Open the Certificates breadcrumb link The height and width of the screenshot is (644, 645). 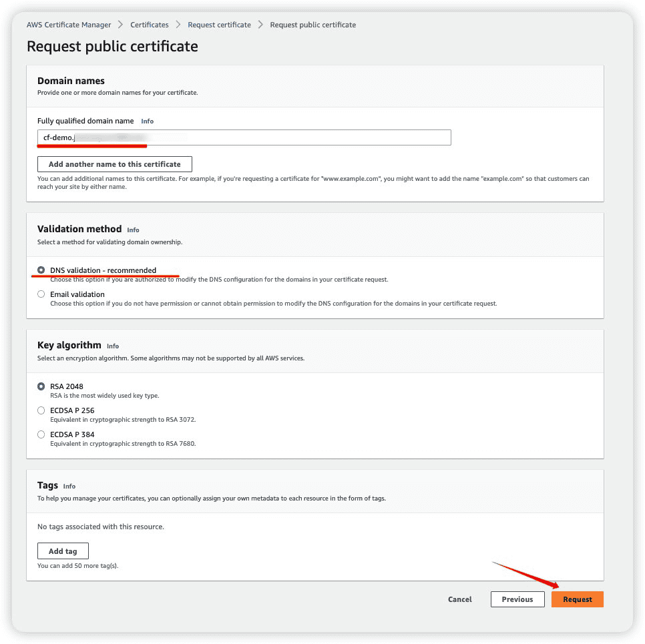pyautogui.click(x=150, y=25)
